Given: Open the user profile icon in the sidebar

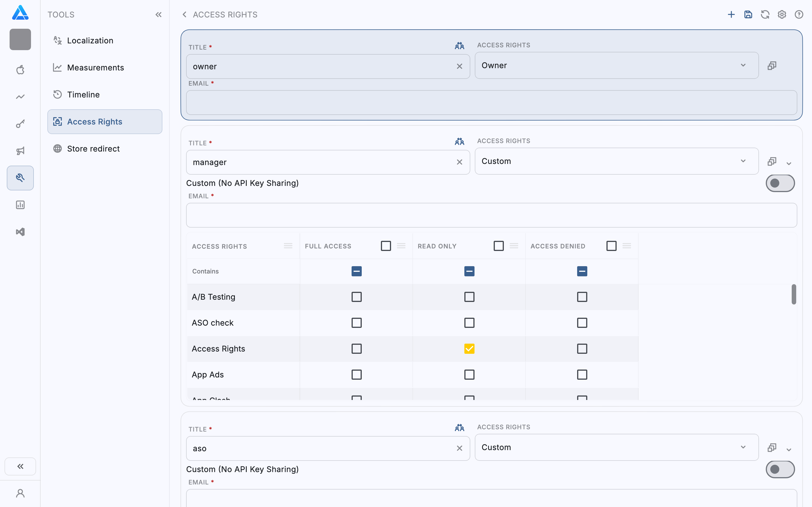Looking at the screenshot, I should click(x=20, y=493).
